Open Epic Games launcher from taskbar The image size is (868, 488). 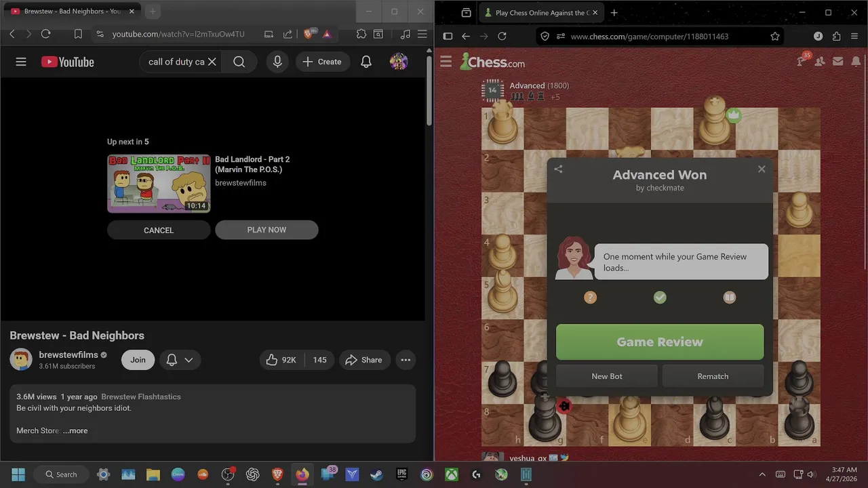coord(401,474)
